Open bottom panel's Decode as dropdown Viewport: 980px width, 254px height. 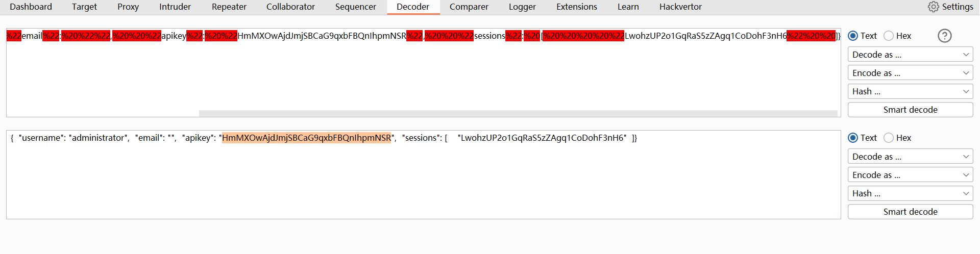[910, 157]
